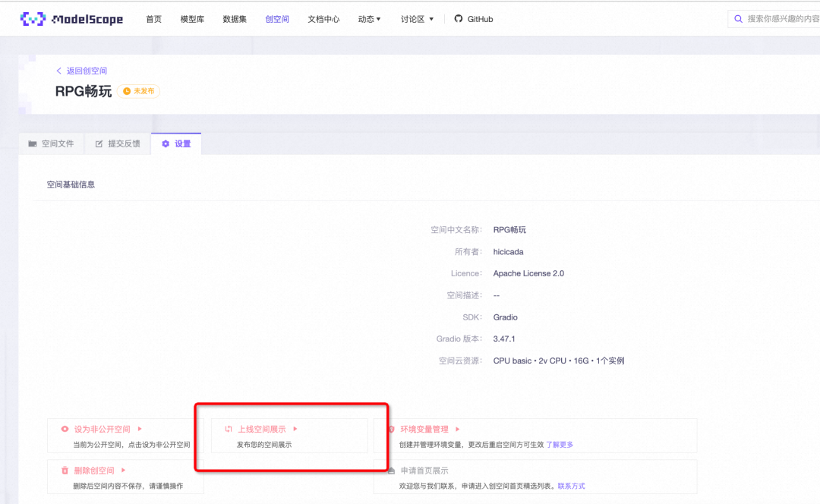Open the 讨论区 dropdown menu
820x504 pixels.
coord(415,19)
